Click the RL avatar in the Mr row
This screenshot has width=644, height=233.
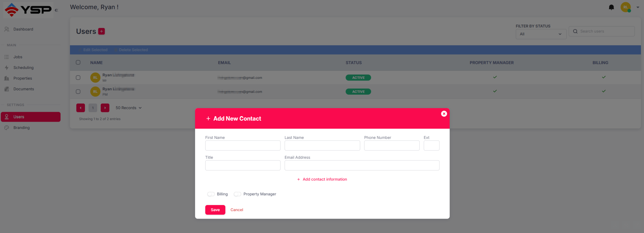coord(95,78)
